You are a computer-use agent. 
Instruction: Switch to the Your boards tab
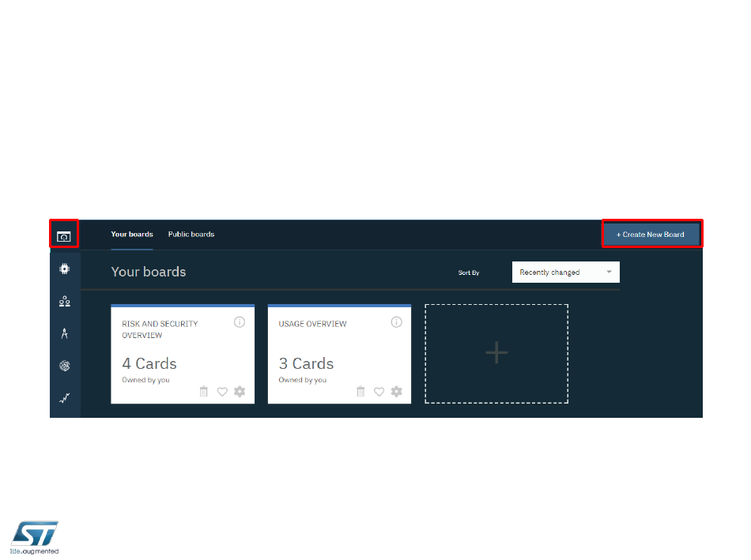132,235
